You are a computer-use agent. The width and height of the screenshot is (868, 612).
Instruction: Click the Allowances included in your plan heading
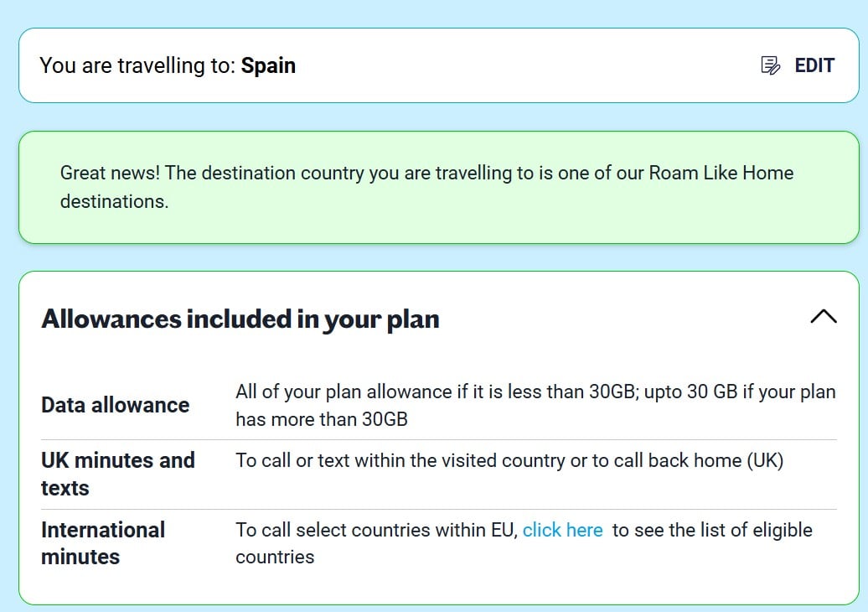pos(240,319)
